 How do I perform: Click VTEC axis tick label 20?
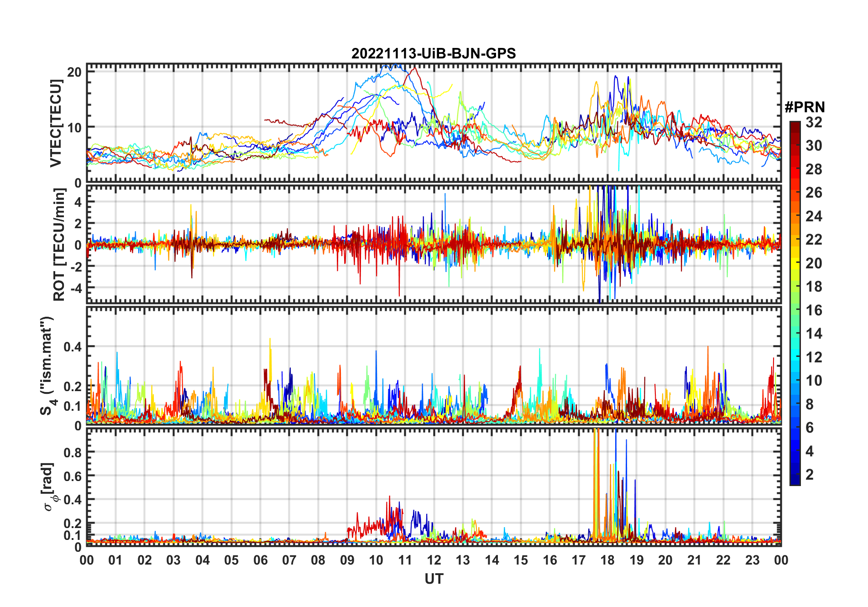74,72
